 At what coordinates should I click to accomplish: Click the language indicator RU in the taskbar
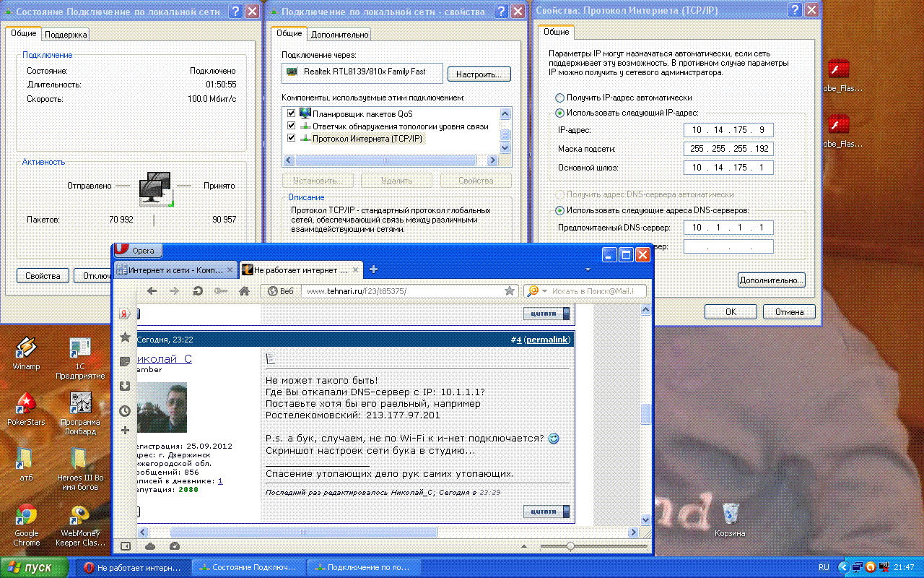824,567
